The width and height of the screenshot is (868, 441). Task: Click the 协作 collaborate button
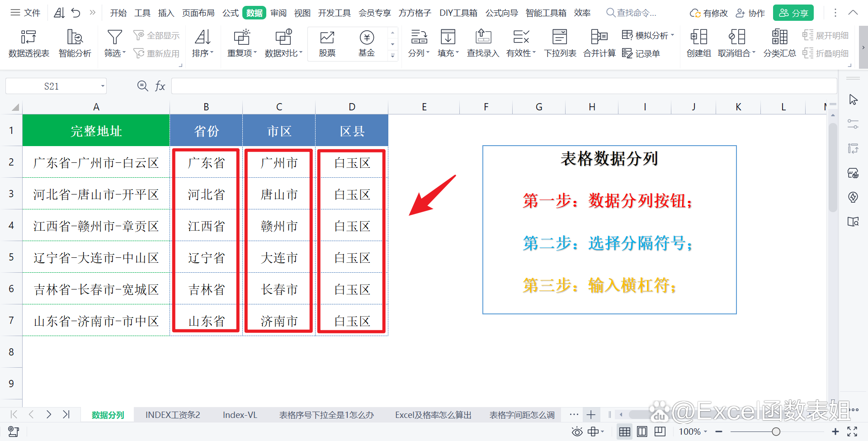pyautogui.click(x=750, y=13)
